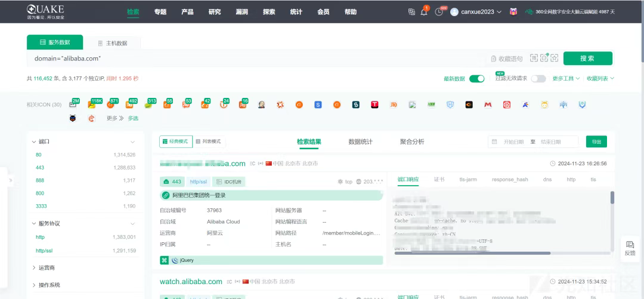Pick the related icon with the 55 badge
644x299 pixels.
click(x=167, y=105)
